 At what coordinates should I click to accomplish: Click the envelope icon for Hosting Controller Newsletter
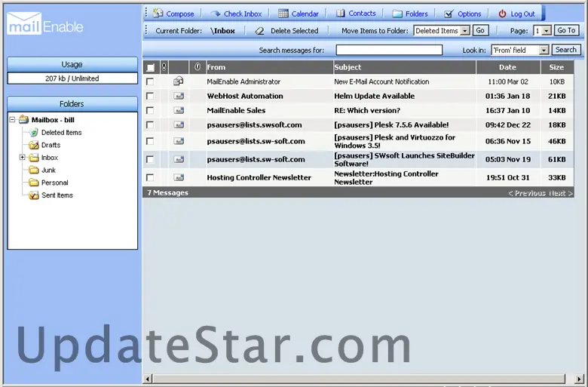[179, 177]
